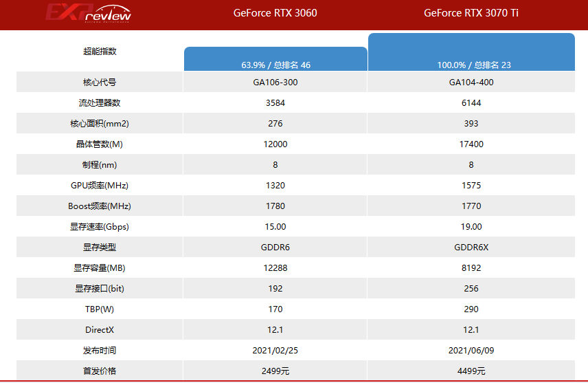Select the 290 TBP value
This screenshot has width=588, height=383.
pyautogui.click(x=471, y=309)
